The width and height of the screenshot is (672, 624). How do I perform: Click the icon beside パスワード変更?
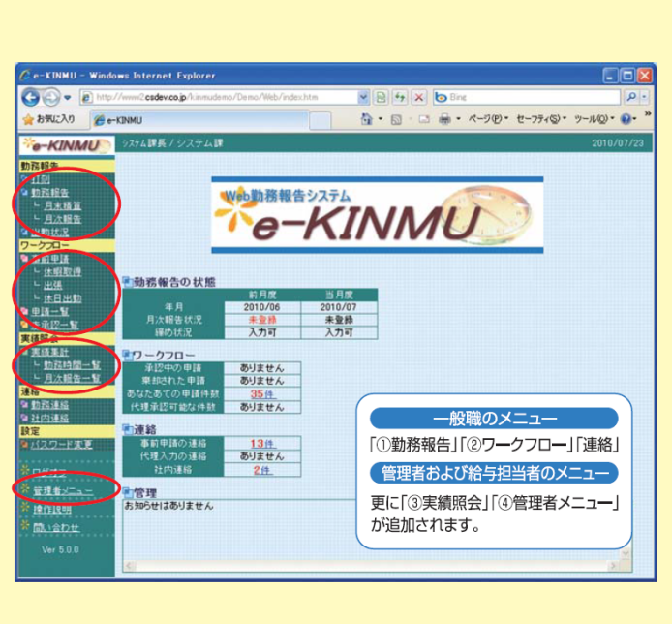point(25,445)
